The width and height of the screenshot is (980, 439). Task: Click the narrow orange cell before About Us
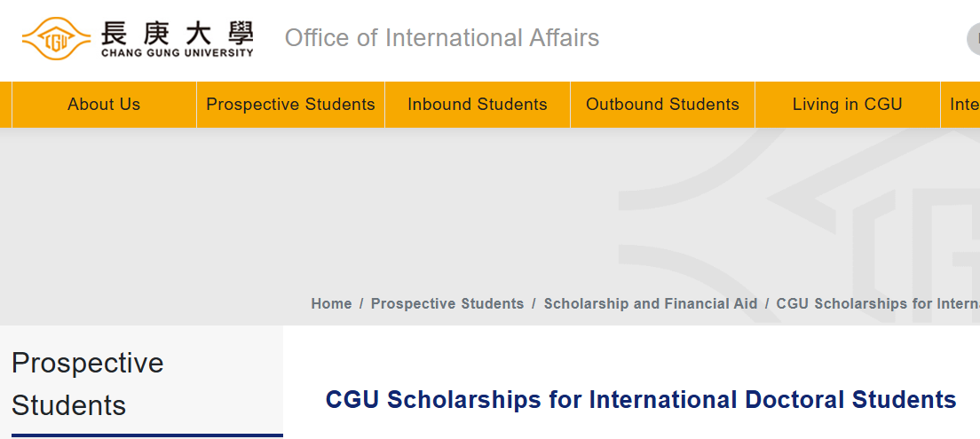(x=5, y=105)
